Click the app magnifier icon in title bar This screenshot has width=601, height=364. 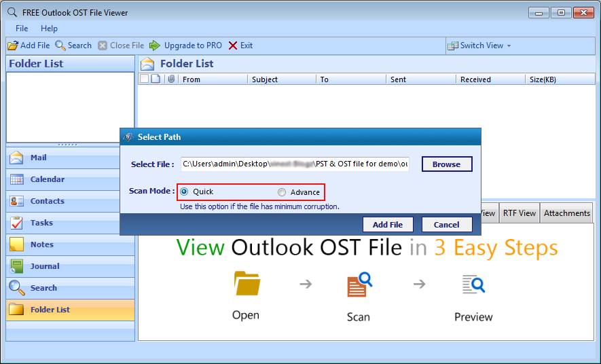click(12, 13)
